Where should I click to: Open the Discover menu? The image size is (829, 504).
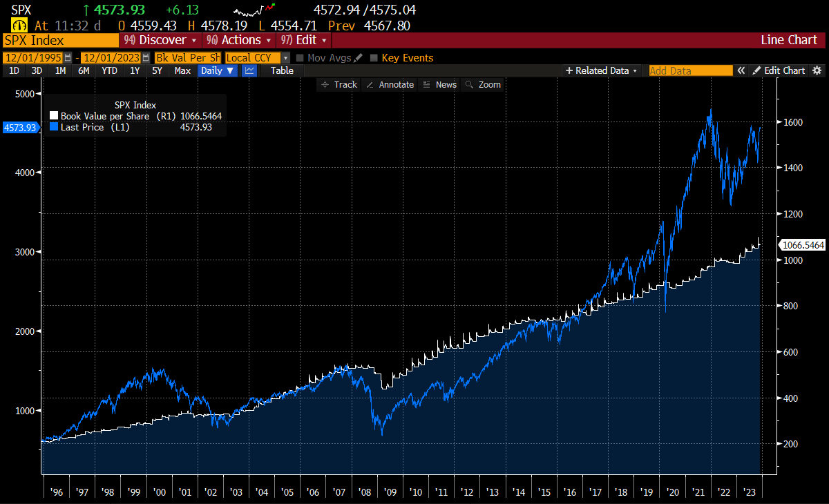tap(160, 40)
